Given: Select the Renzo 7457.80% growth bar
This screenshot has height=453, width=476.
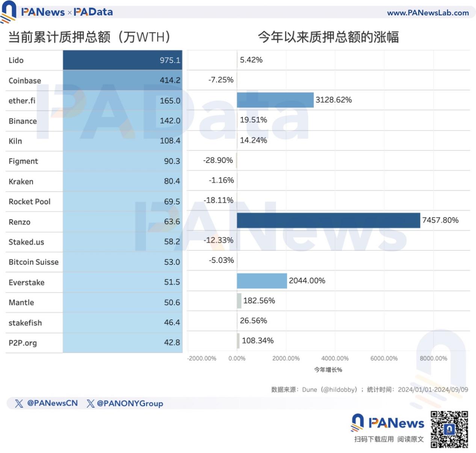Looking at the screenshot, I should 328,220.
